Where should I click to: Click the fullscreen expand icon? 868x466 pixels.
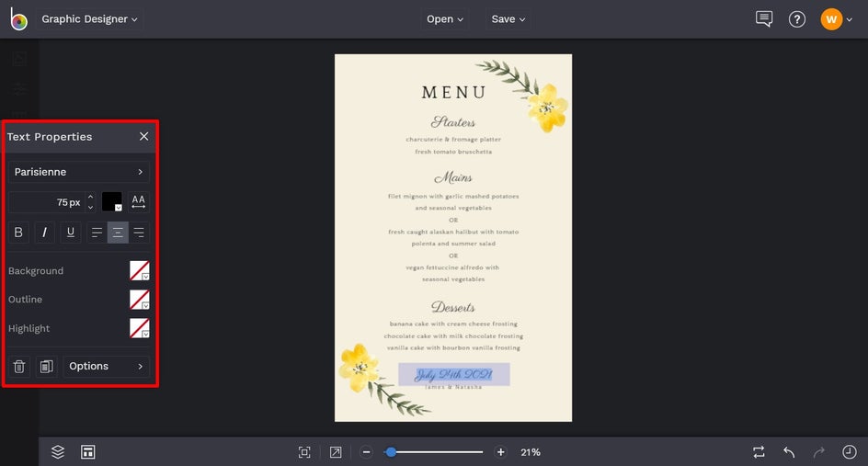(336, 452)
